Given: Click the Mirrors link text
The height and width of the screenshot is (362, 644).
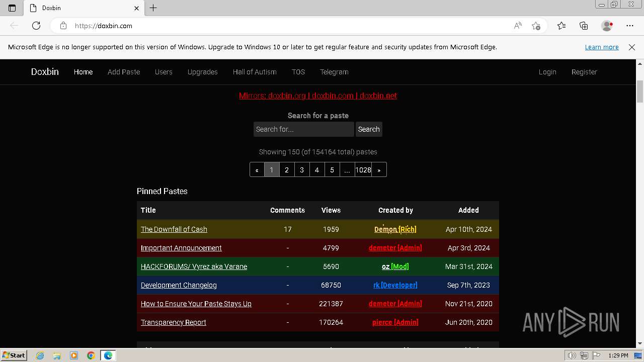Looking at the screenshot, I should [x=318, y=96].
